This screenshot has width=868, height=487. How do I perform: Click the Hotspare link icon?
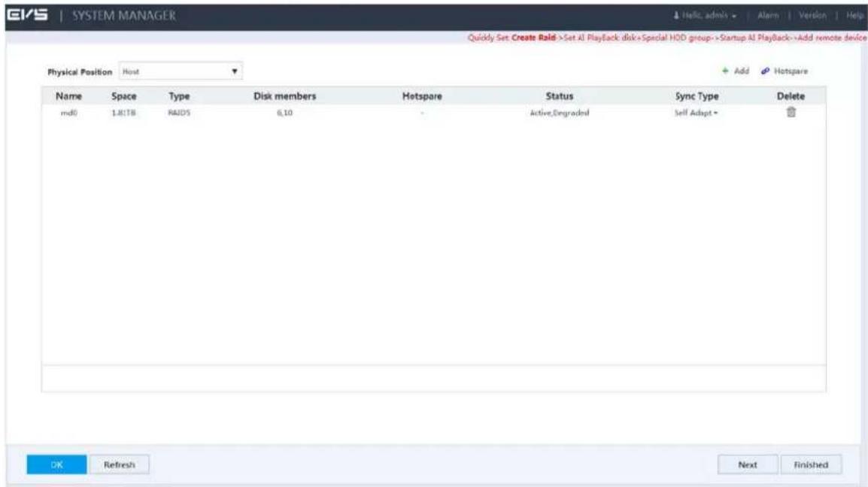(x=765, y=71)
